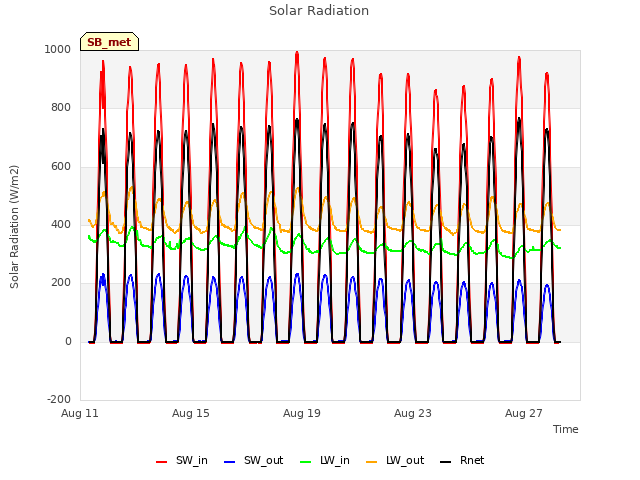Click the Aug 15 x-axis tick label
The height and width of the screenshot is (480, 640).
tap(191, 413)
